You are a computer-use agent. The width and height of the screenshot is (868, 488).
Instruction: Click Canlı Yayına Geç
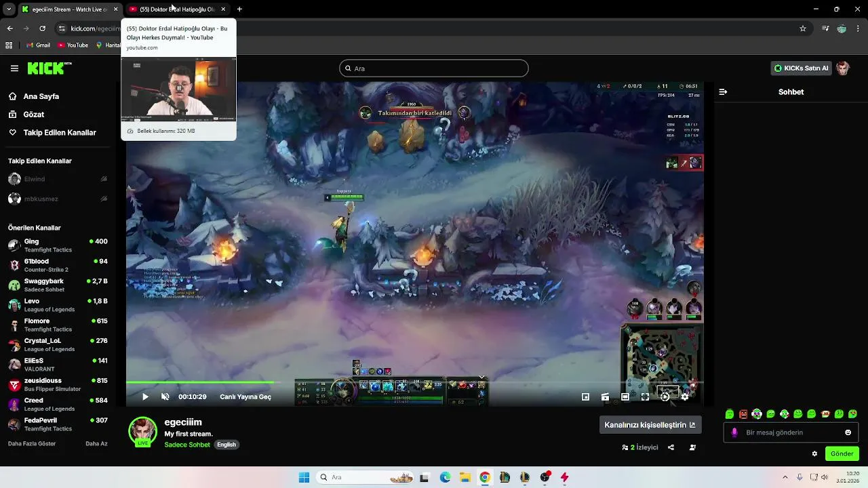(245, 397)
